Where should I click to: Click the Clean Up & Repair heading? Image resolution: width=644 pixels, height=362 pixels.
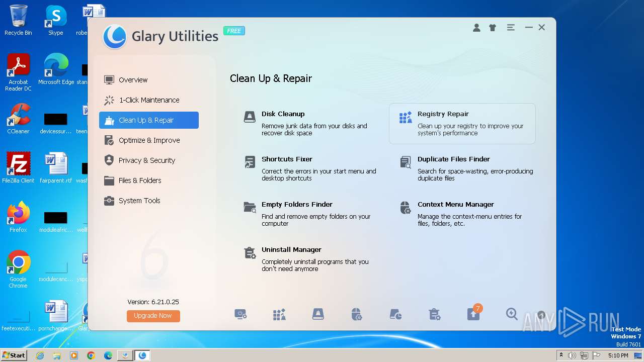(271, 78)
